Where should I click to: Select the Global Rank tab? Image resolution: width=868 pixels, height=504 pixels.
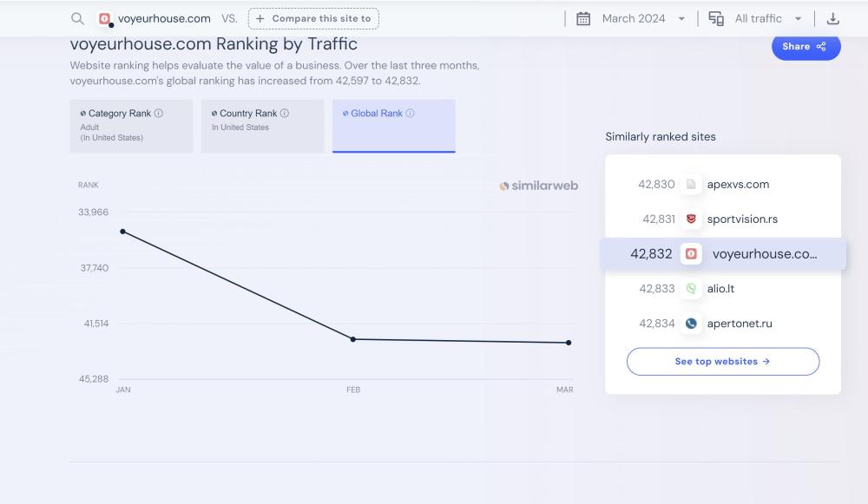click(393, 126)
